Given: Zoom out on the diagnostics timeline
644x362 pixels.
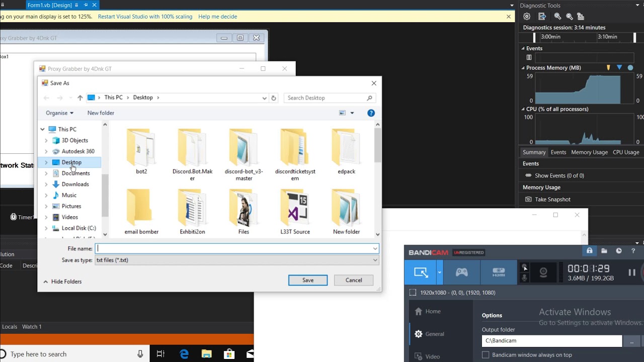Looking at the screenshot, I should coord(569,17).
